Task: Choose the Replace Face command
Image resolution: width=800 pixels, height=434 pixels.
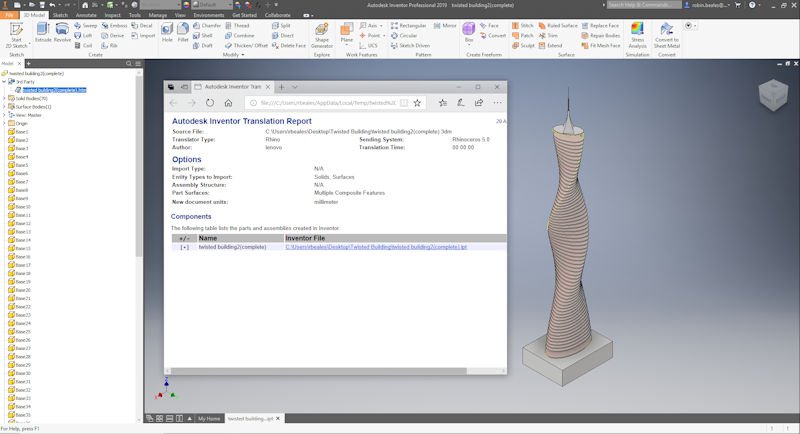Action: pyautogui.click(x=600, y=25)
